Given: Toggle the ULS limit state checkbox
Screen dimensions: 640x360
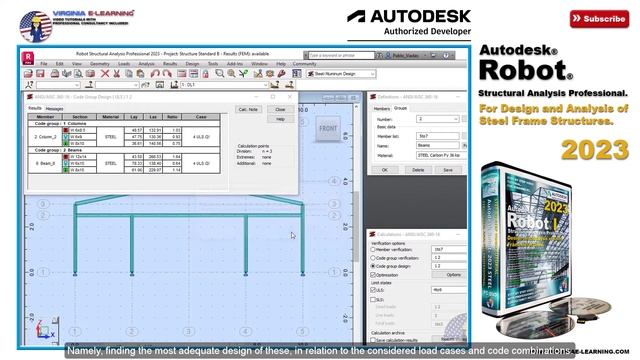Looking at the screenshot, I should (x=373, y=290).
